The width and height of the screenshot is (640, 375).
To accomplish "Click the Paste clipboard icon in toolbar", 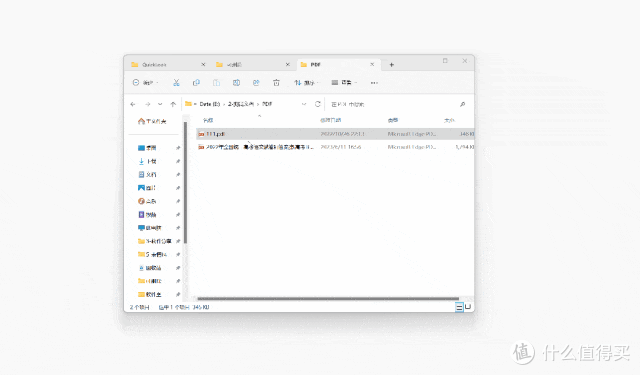I will (216, 83).
